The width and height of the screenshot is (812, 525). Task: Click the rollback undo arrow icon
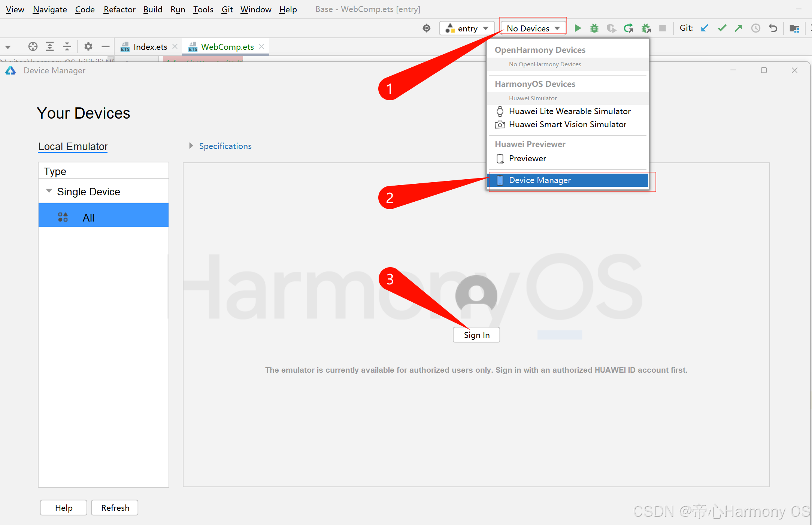pos(773,28)
